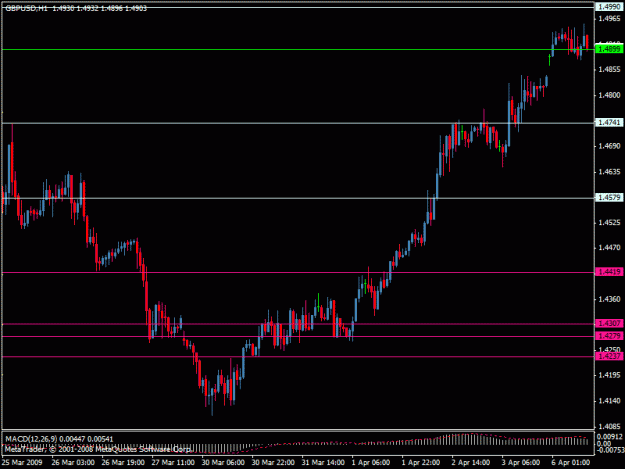Click the 31 Mar 14:00 time label
Image resolution: width=625 pixels, height=469 pixels.
tap(323, 462)
